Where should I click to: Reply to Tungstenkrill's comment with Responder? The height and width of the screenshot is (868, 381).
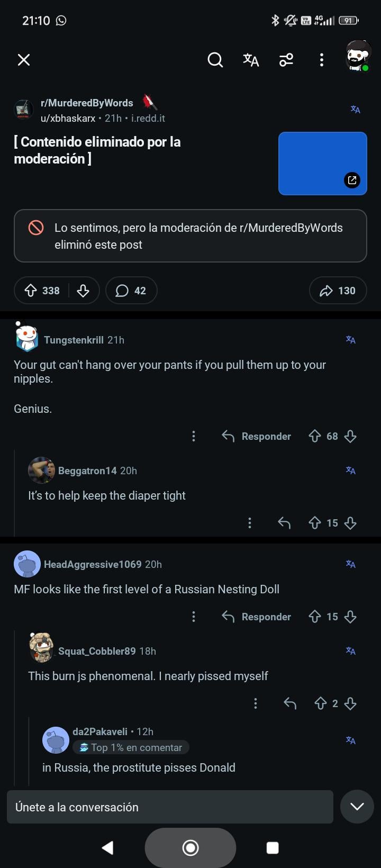click(257, 436)
